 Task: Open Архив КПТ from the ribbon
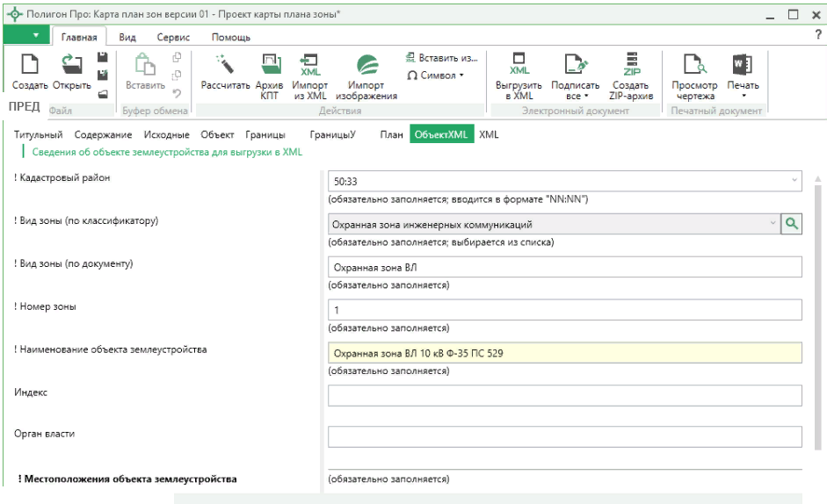270,65
